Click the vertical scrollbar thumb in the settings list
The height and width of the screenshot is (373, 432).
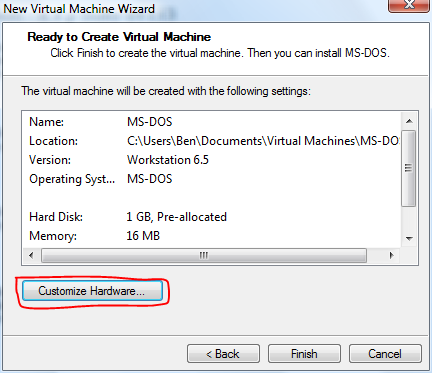[x=409, y=168]
